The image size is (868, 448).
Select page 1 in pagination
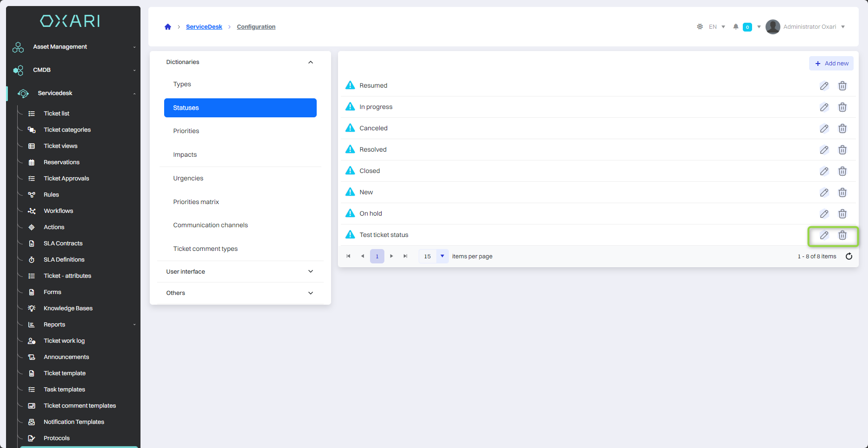377,256
